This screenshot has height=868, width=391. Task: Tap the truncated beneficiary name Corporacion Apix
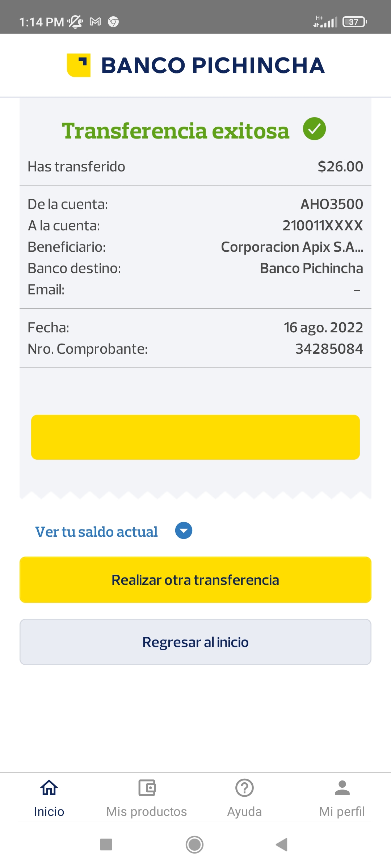(x=292, y=247)
